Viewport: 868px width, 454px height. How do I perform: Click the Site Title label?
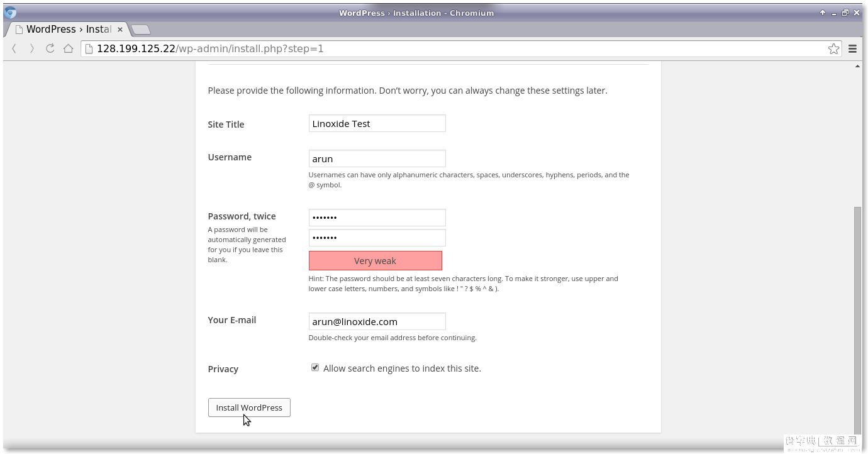pos(226,125)
